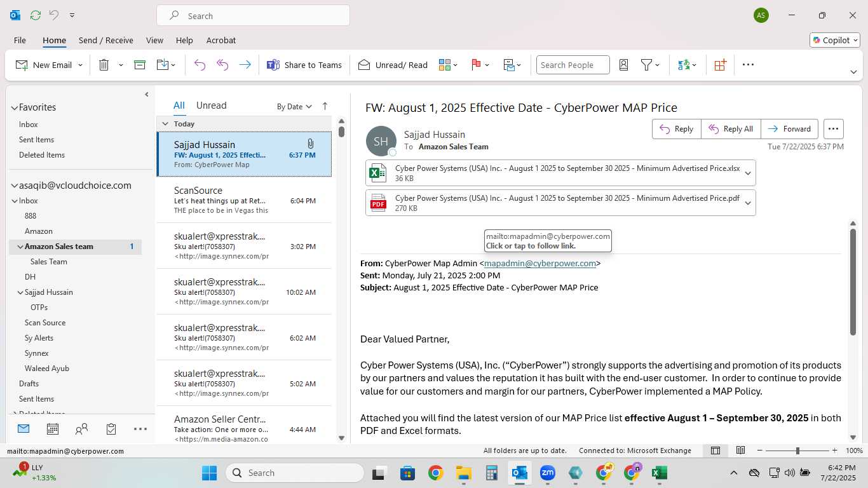This screenshot has height=488, width=868.
Task: Show All messages tab
Action: (x=179, y=105)
